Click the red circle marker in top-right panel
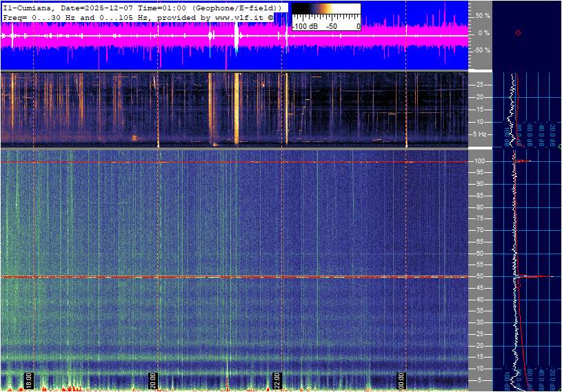 [x=518, y=32]
